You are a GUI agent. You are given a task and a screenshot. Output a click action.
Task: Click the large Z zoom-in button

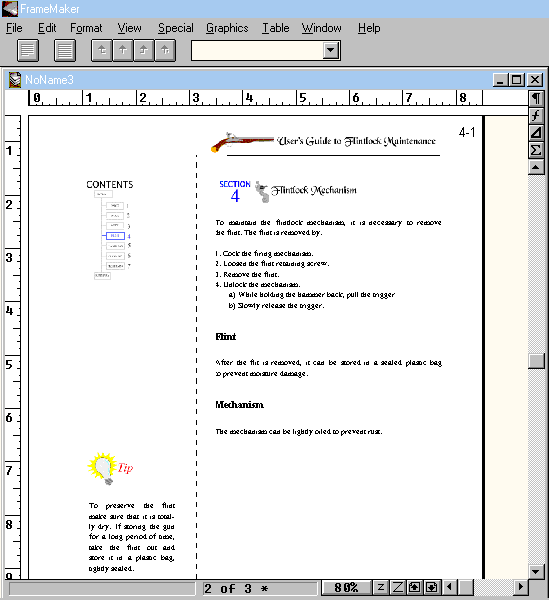[x=397, y=587]
